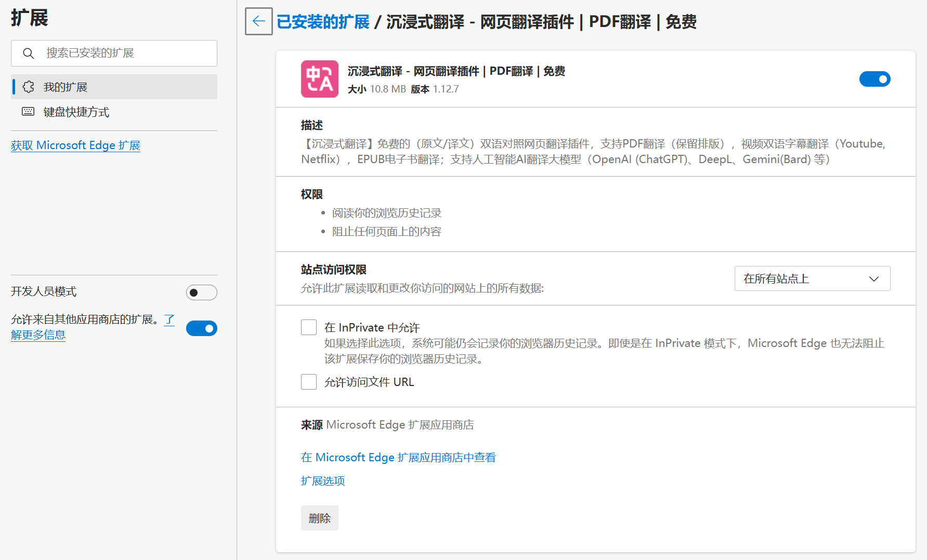The height and width of the screenshot is (560, 927).
Task: Toggle the extension enable switch off
Action: tap(874, 79)
